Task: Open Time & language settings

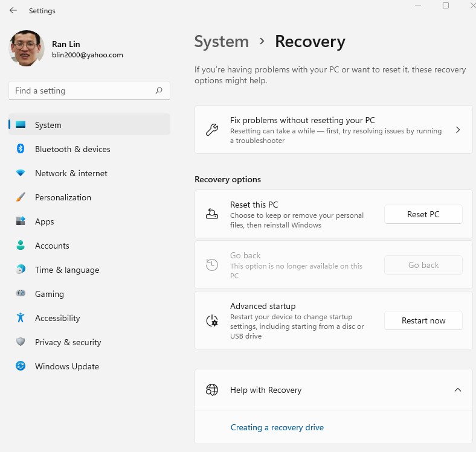Action: coord(89,269)
